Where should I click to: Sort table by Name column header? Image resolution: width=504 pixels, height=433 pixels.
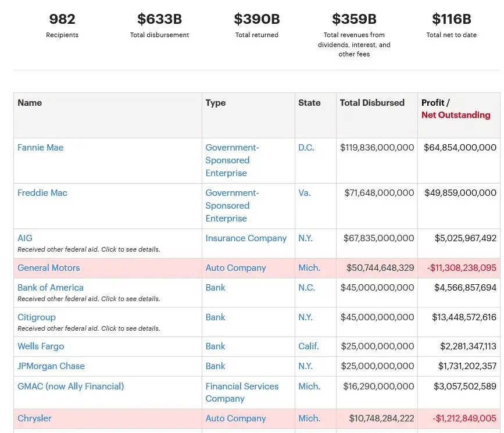[x=30, y=103]
